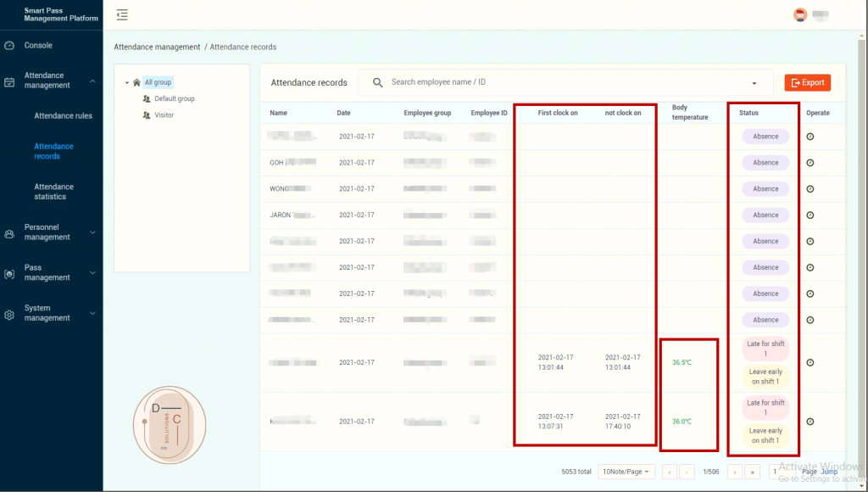Select Default group in the tree

coord(174,98)
